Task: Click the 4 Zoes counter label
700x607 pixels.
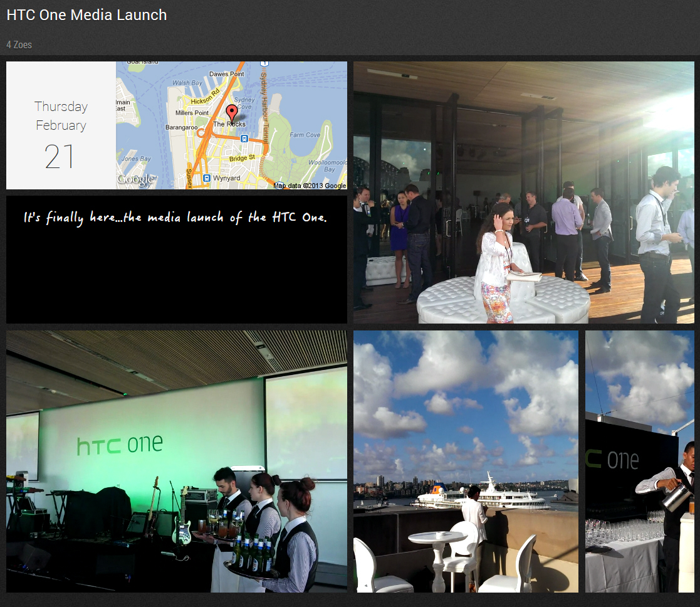Action: point(18,45)
